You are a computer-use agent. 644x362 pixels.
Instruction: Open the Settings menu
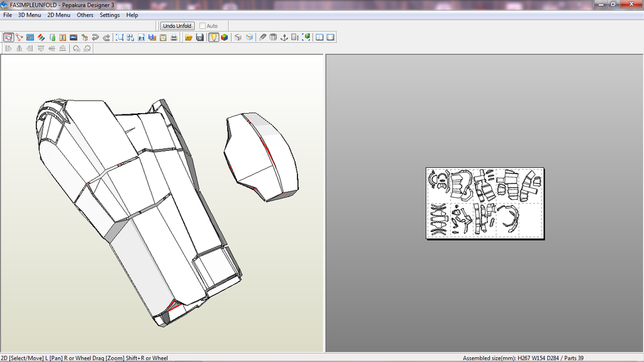click(109, 15)
